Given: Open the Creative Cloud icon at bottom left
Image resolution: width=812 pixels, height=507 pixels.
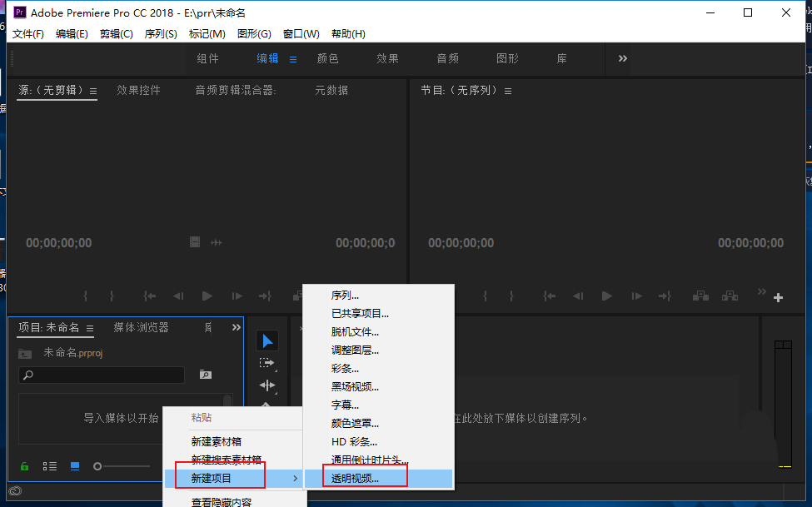Looking at the screenshot, I should click(14, 491).
